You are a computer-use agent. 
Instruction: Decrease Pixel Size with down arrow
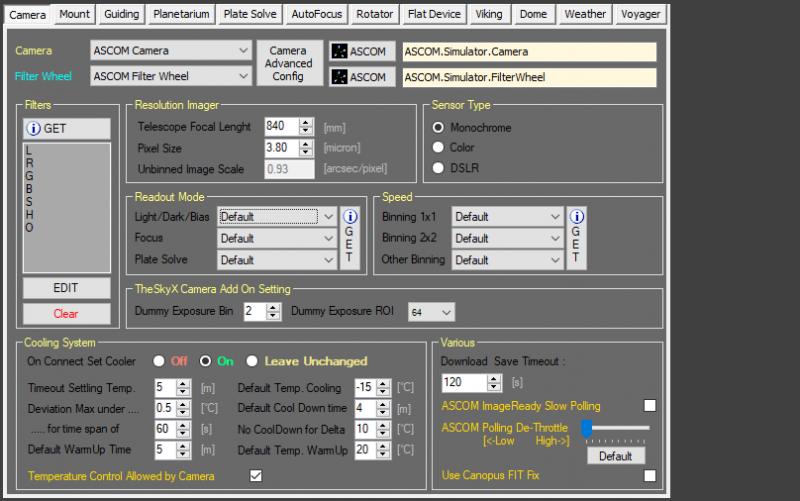point(306,152)
